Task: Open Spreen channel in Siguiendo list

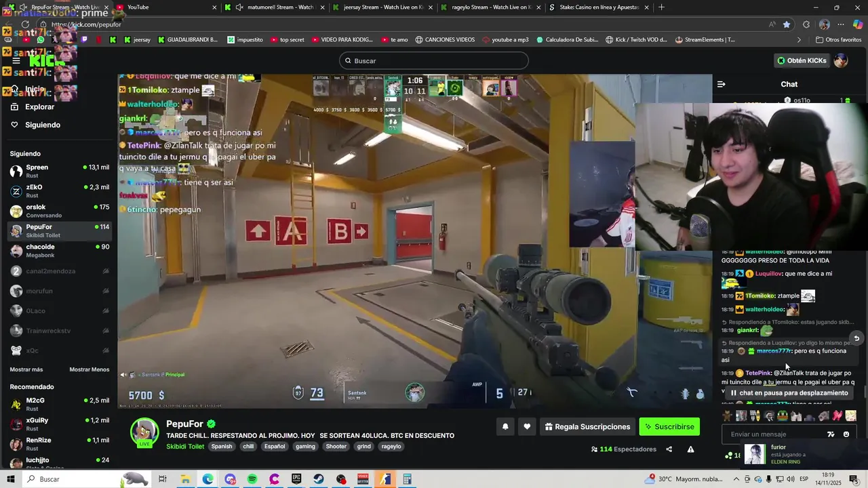Action: click(x=59, y=171)
